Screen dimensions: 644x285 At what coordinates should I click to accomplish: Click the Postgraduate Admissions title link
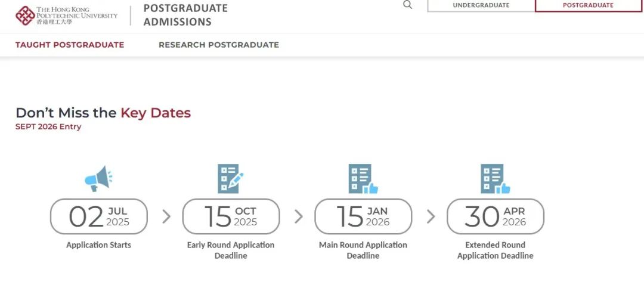tap(185, 15)
